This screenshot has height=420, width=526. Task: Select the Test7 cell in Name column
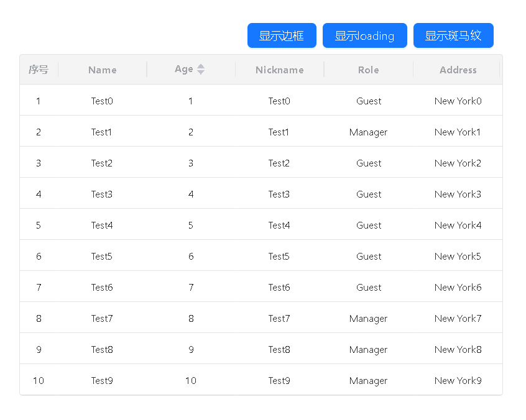tap(102, 318)
